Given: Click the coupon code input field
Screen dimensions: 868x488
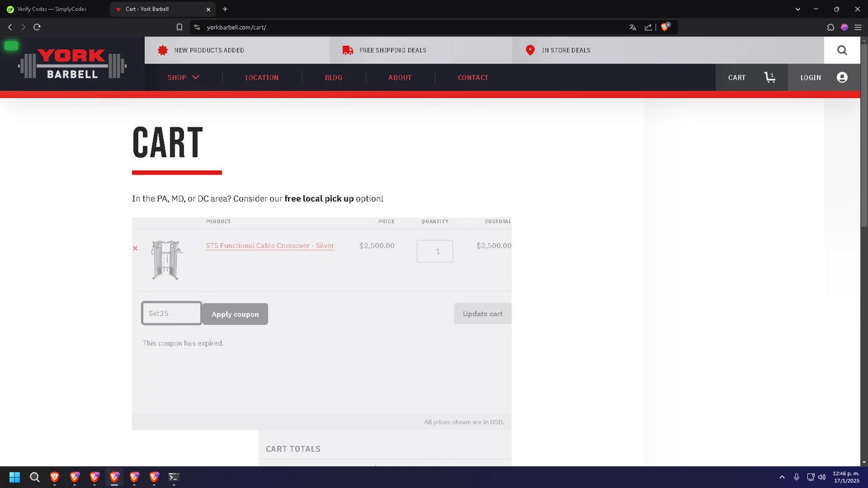Looking at the screenshot, I should tap(172, 313).
